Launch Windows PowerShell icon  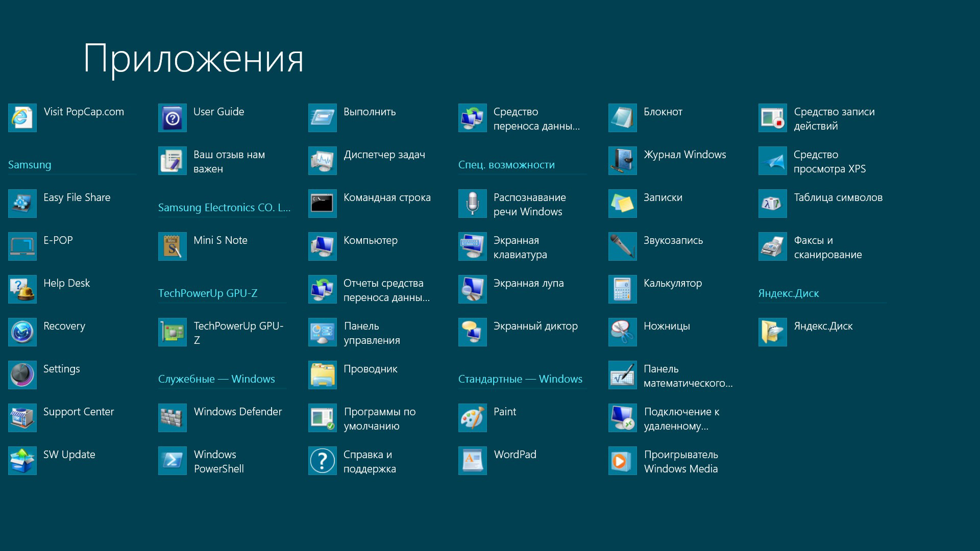point(172,461)
